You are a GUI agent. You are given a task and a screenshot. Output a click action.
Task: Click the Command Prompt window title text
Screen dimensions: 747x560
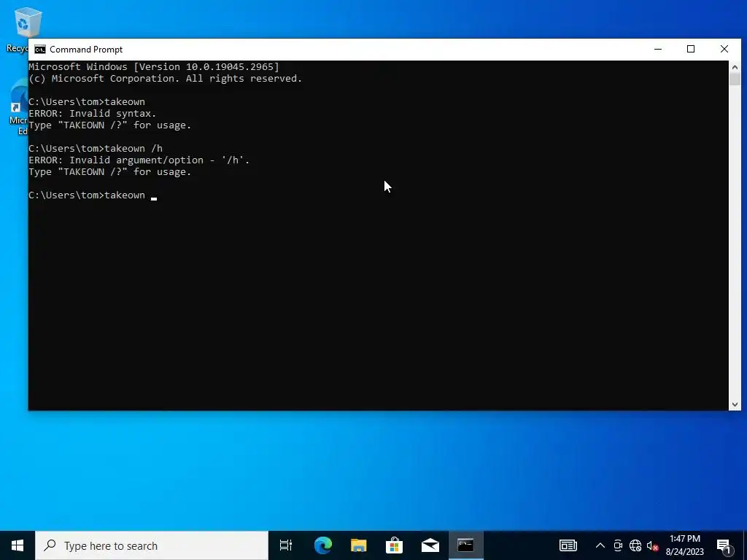(86, 50)
